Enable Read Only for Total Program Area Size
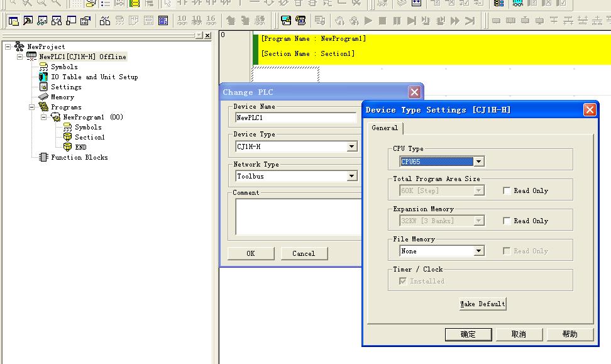 (507, 190)
